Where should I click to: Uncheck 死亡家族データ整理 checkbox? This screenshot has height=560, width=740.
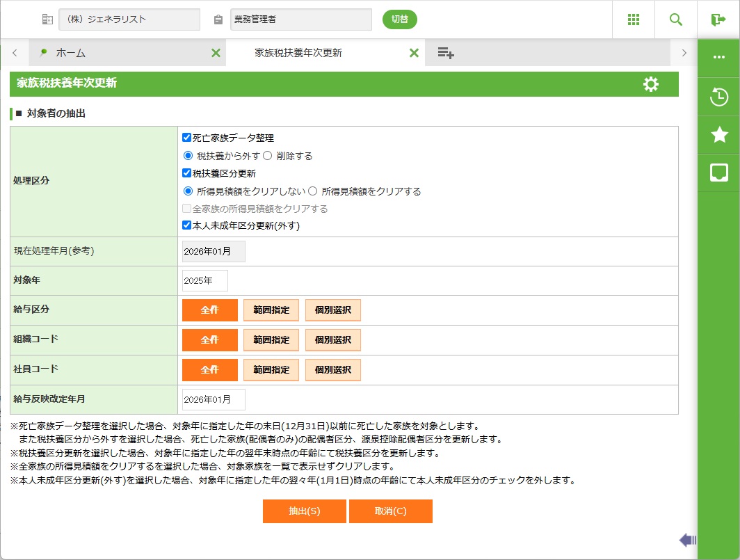[186, 138]
